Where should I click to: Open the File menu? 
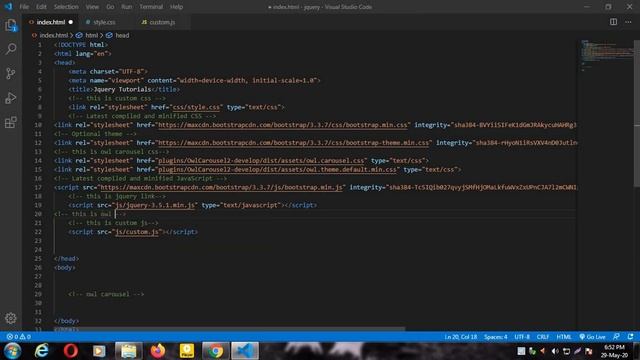click(x=24, y=7)
